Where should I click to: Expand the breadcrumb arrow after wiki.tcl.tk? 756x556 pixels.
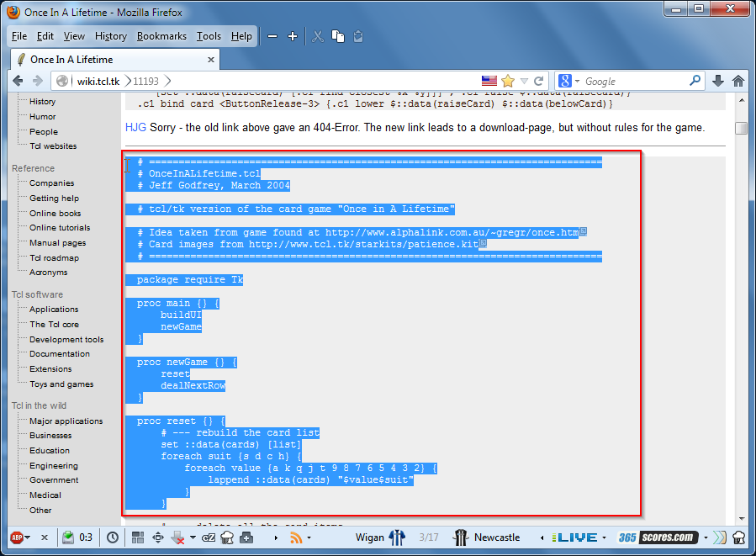(x=128, y=81)
